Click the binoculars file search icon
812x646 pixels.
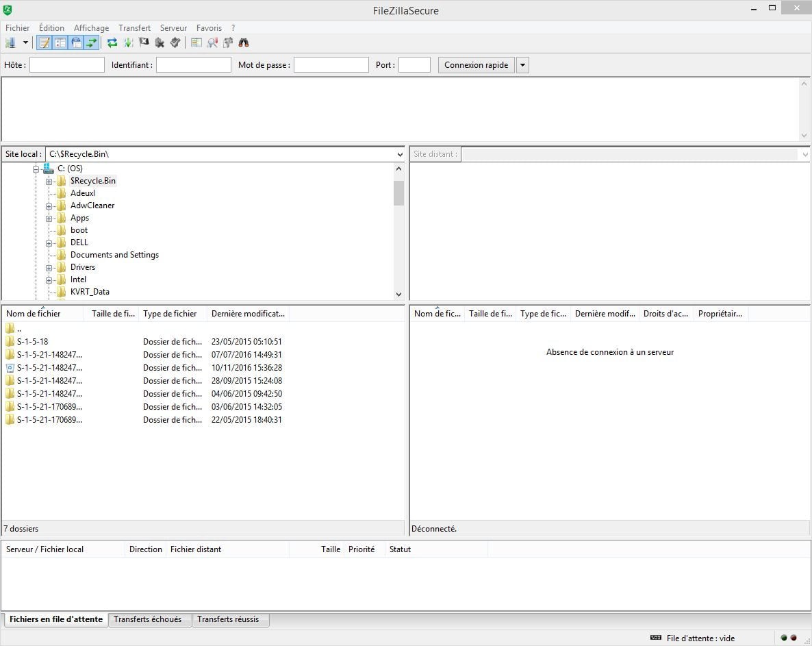click(x=244, y=42)
